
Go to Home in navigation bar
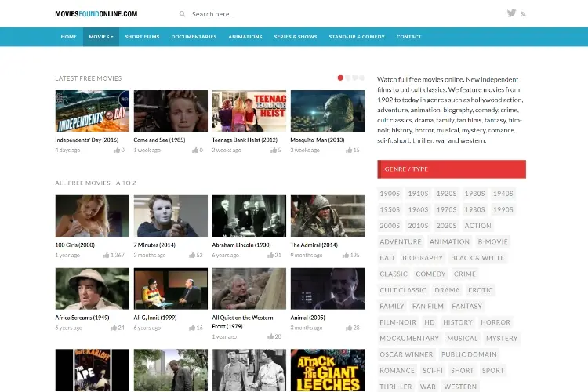coord(69,37)
